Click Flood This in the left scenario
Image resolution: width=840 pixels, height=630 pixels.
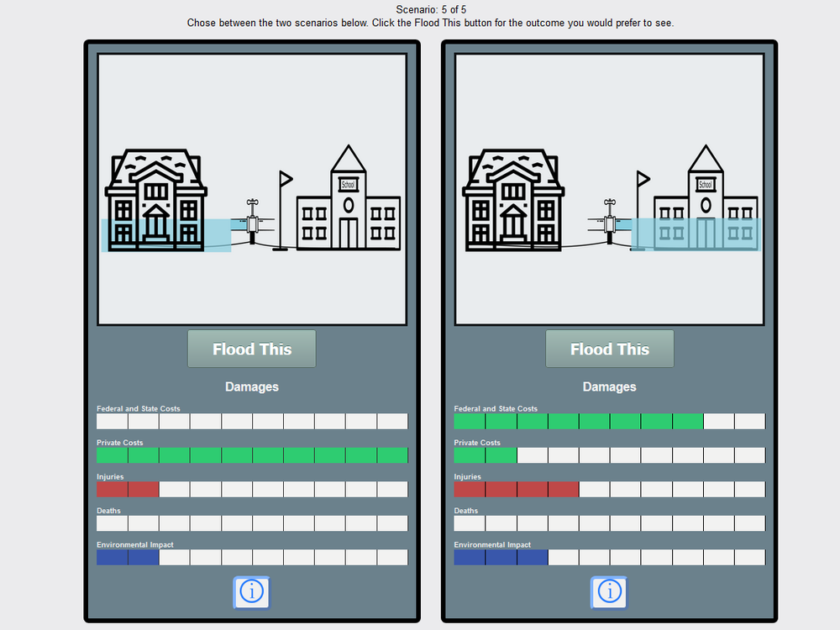pyautogui.click(x=251, y=349)
